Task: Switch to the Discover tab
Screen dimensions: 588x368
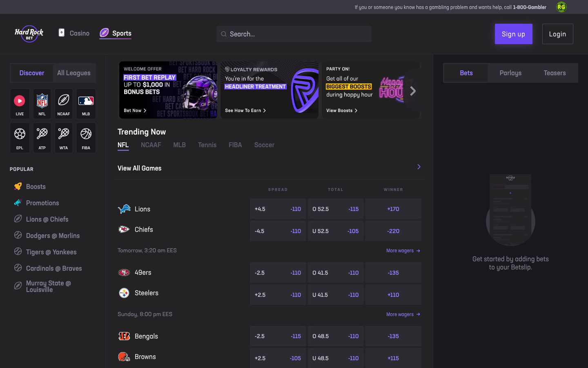Action: [32, 73]
